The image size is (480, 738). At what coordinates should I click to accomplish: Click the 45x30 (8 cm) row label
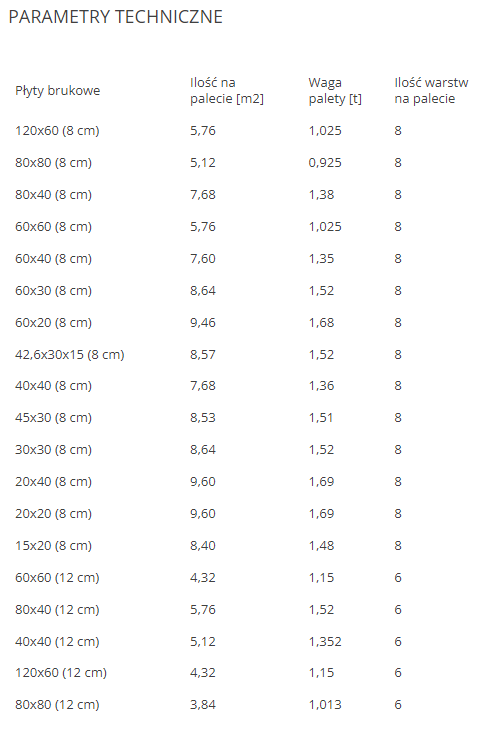click(x=53, y=417)
